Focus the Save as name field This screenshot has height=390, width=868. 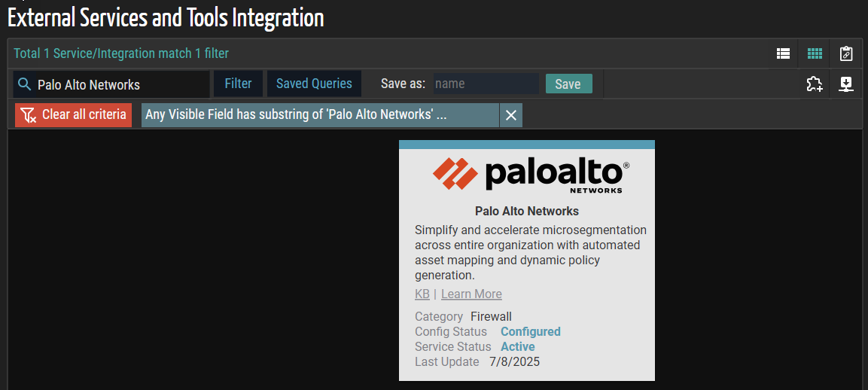pos(486,84)
